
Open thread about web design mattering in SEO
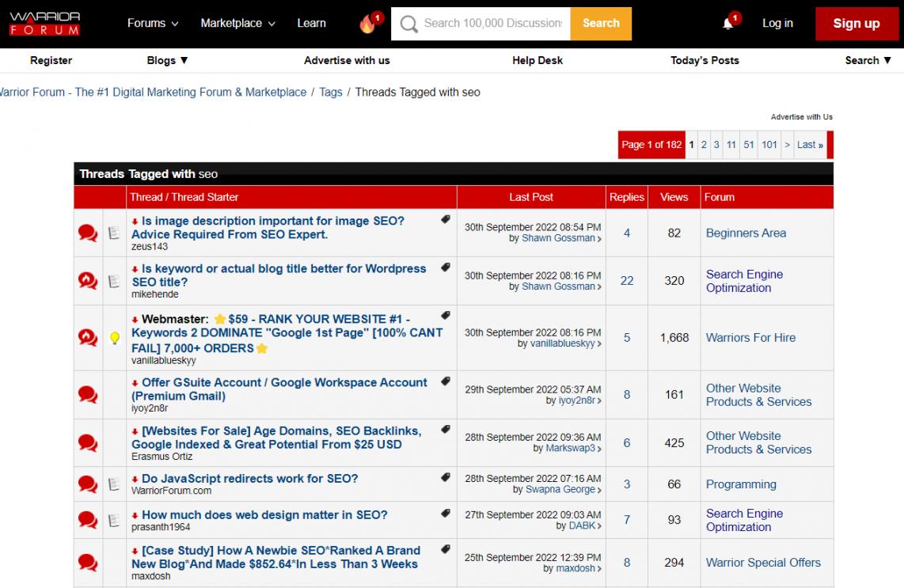click(x=264, y=514)
